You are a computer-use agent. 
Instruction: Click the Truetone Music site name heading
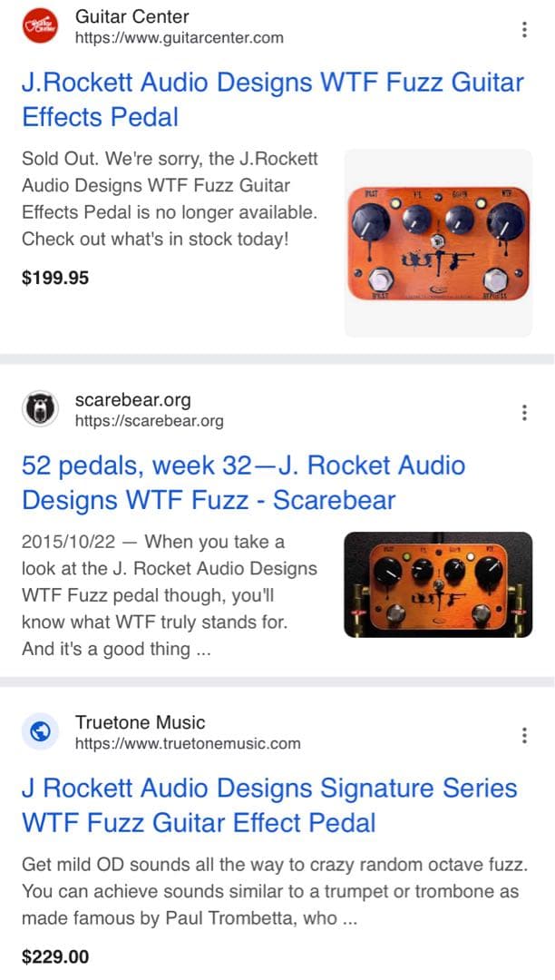click(141, 722)
